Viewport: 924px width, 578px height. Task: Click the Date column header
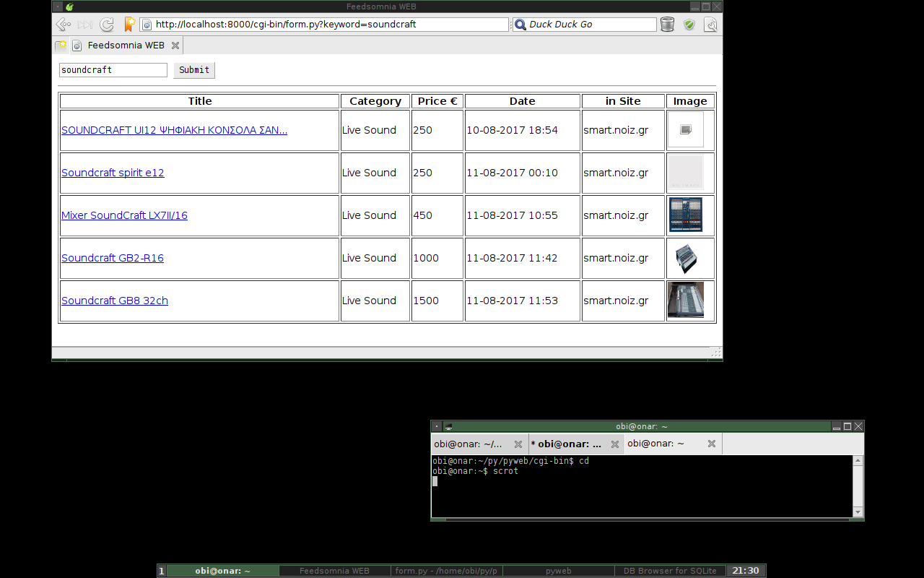click(x=523, y=101)
